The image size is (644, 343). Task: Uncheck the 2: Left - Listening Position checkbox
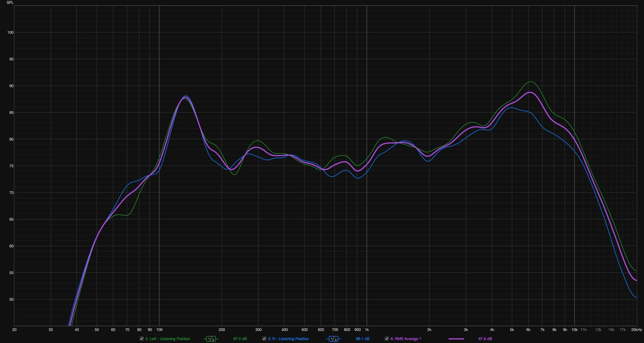click(x=142, y=339)
